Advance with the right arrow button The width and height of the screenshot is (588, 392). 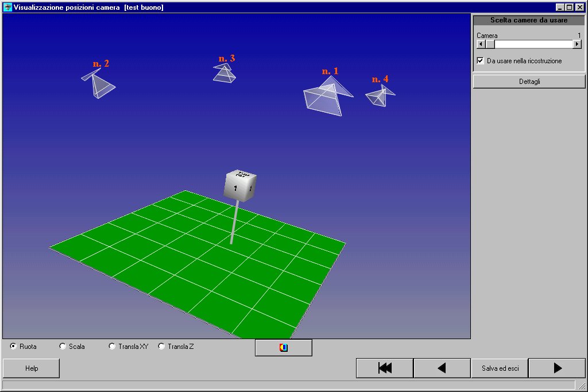(x=557, y=368)
